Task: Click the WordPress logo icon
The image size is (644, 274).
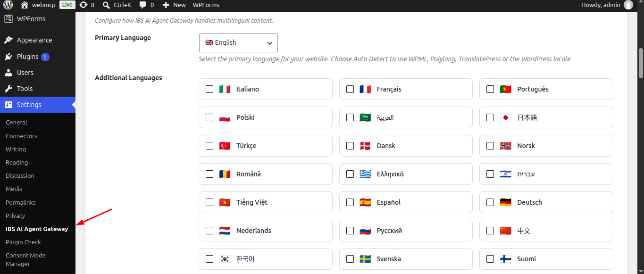Action: pos(8,5)
